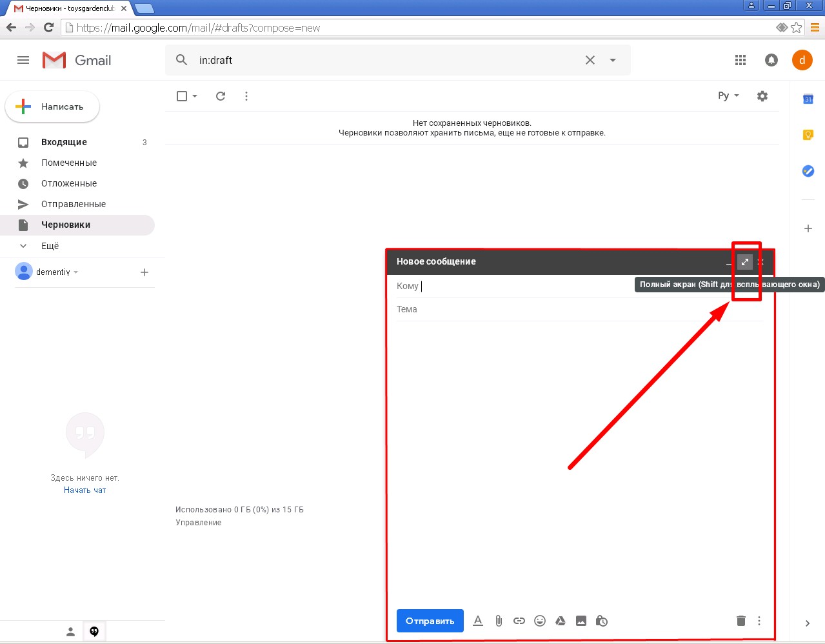Open the list's More options menu
The height and width of the screenshot is (644, 825).
point(246,96)
